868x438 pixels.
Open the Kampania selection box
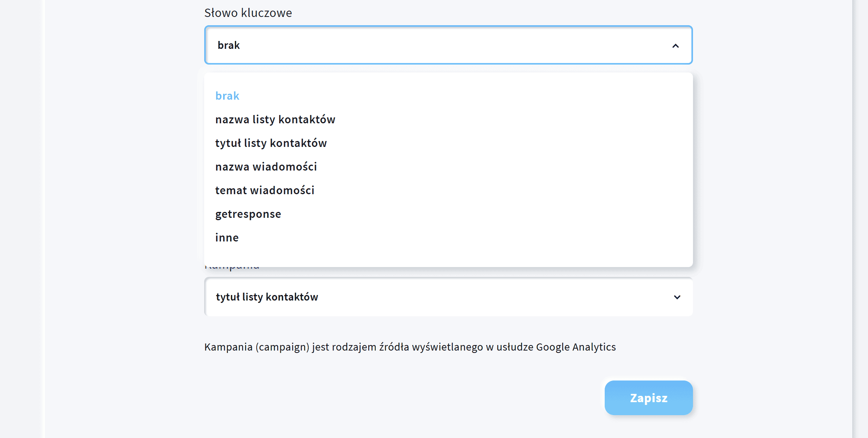point(394,297)
